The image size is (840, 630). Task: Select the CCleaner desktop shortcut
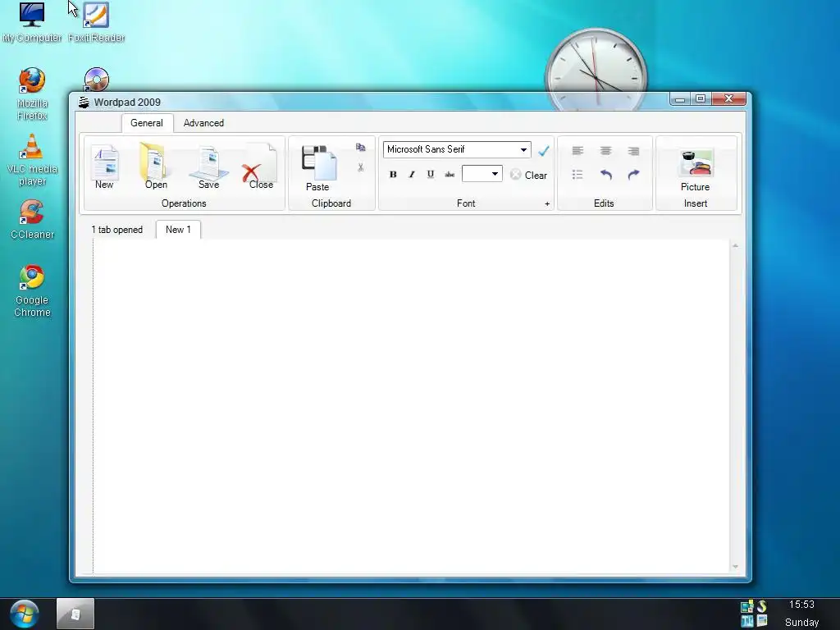[32, 220]
